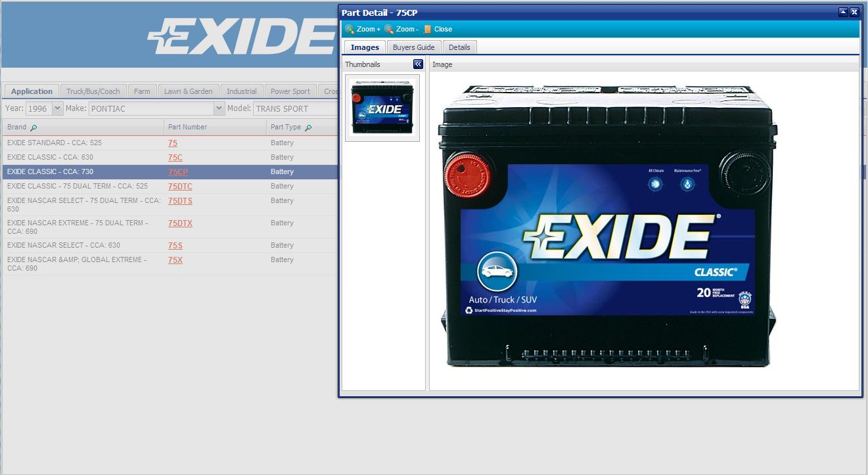This screenshot has width=868, height=475.
Task: Click the 75X part number link
Action: pyautogui.click(x=175, y=260)
